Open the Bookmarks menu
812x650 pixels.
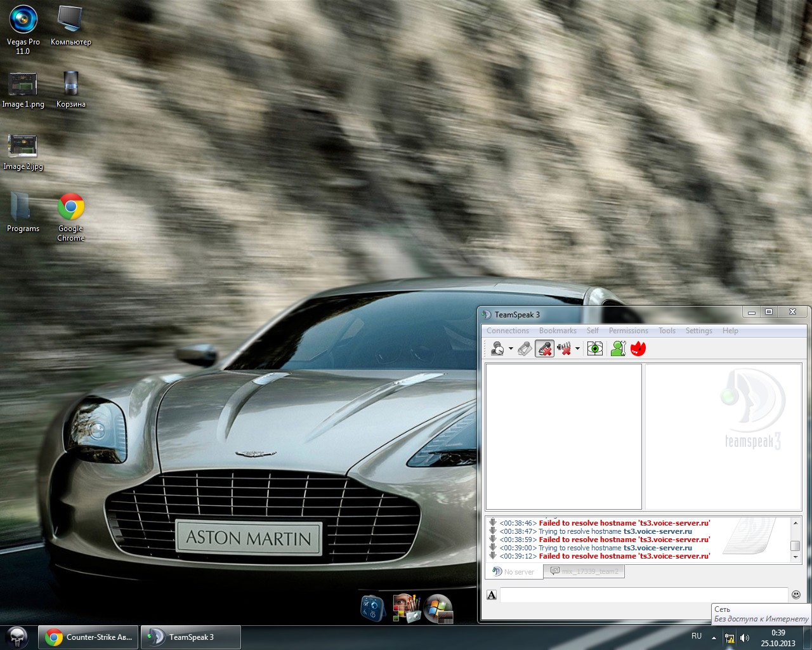[558, 331]
